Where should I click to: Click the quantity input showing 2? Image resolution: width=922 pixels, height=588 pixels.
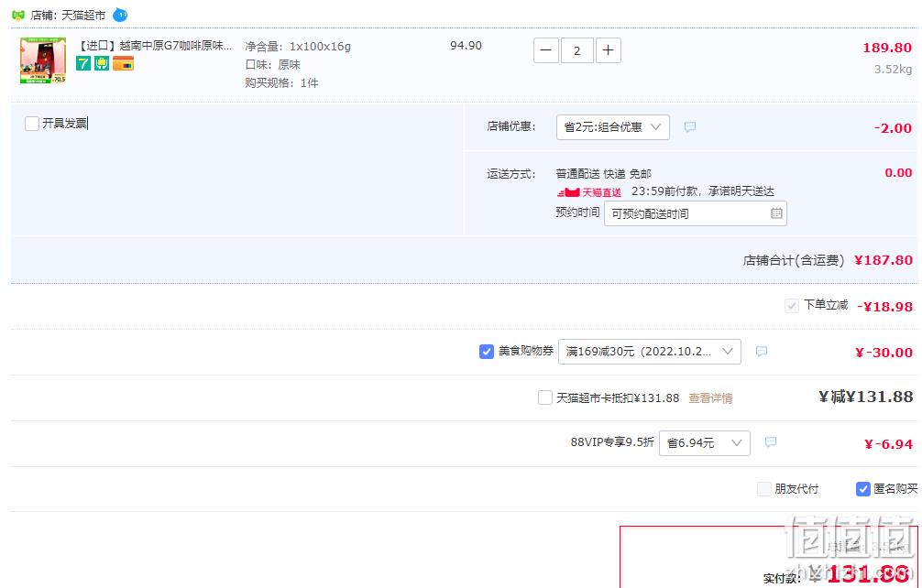[576, 50]
